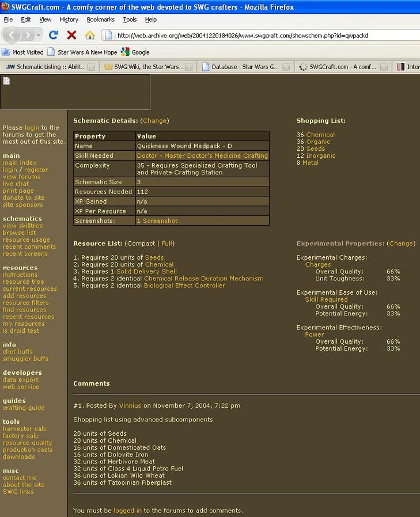Click the Reload page icon
The width and height of the screenshot is (420, 517).
[53, 35]
